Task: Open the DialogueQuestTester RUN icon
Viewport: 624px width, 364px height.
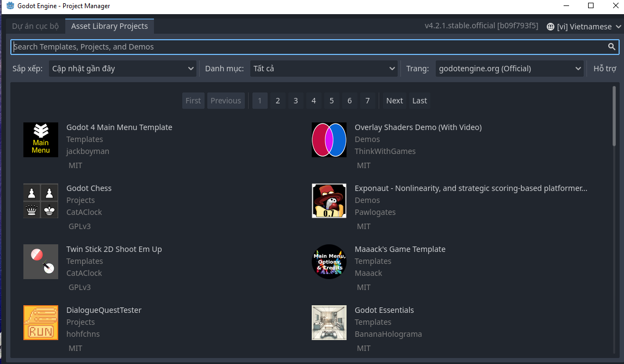Action: 41,323
